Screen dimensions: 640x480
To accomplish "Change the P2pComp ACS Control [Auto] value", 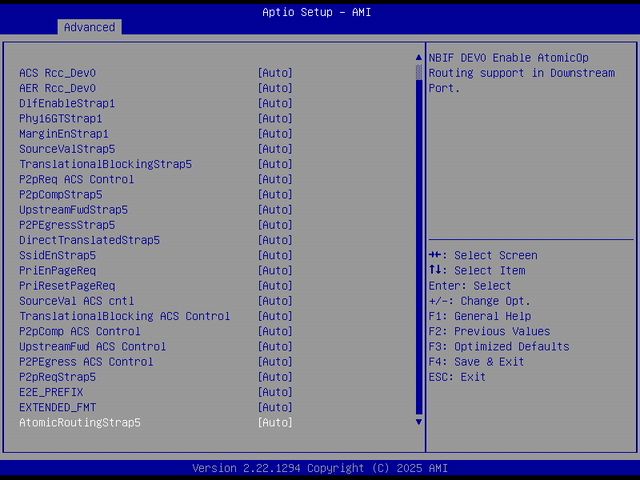I will [x=275, y=331].
